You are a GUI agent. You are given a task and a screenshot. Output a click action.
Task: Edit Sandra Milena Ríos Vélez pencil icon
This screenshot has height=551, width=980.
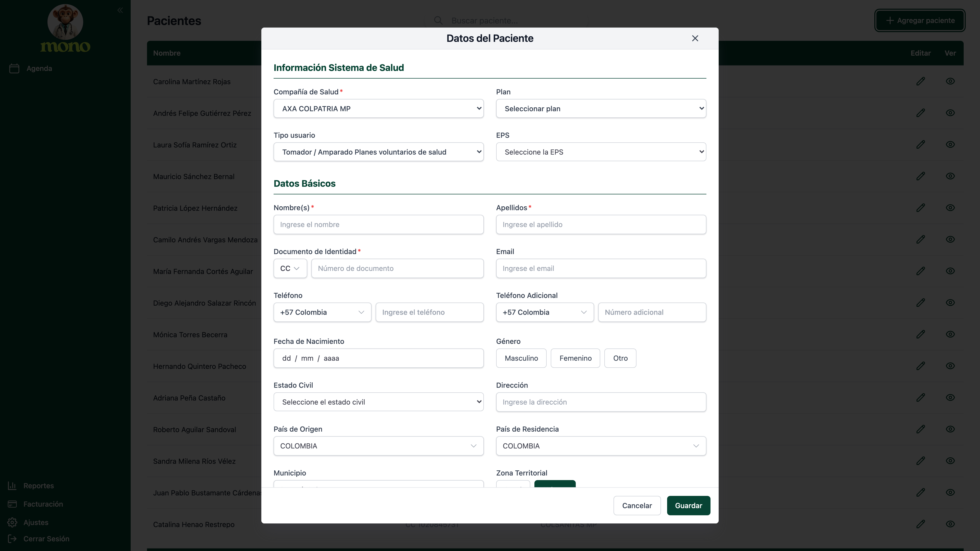920,460
